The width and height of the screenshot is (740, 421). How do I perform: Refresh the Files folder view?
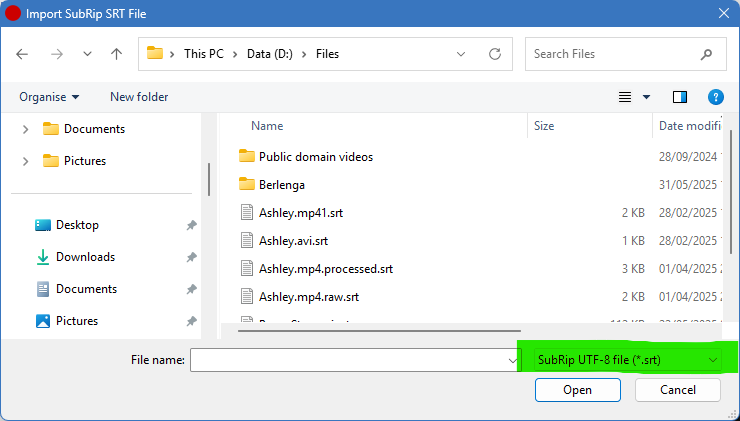coord(494,54)
